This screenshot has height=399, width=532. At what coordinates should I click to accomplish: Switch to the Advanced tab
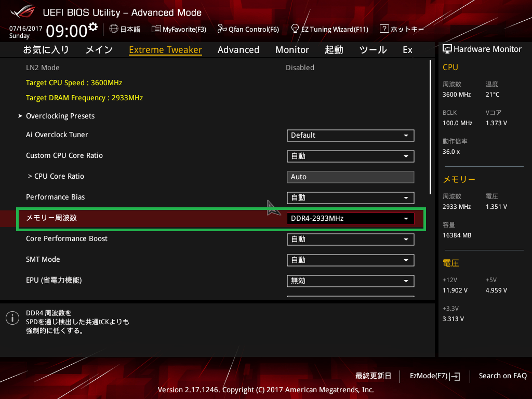238,50
